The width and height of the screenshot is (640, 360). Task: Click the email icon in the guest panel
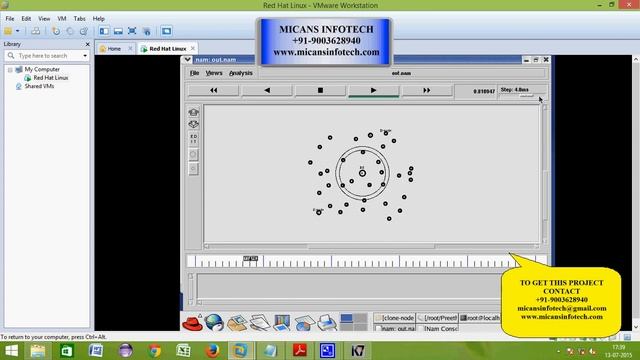pos(237,322)
